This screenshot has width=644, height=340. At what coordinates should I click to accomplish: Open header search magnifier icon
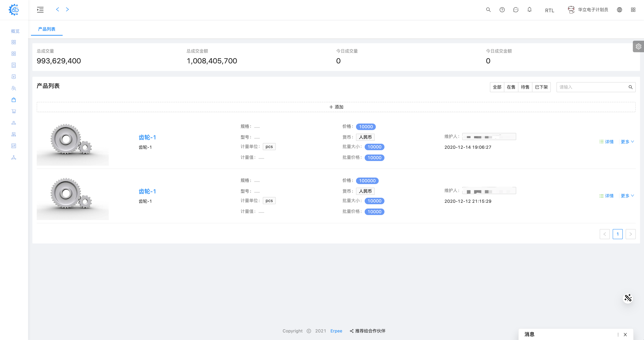pos(488,10)
